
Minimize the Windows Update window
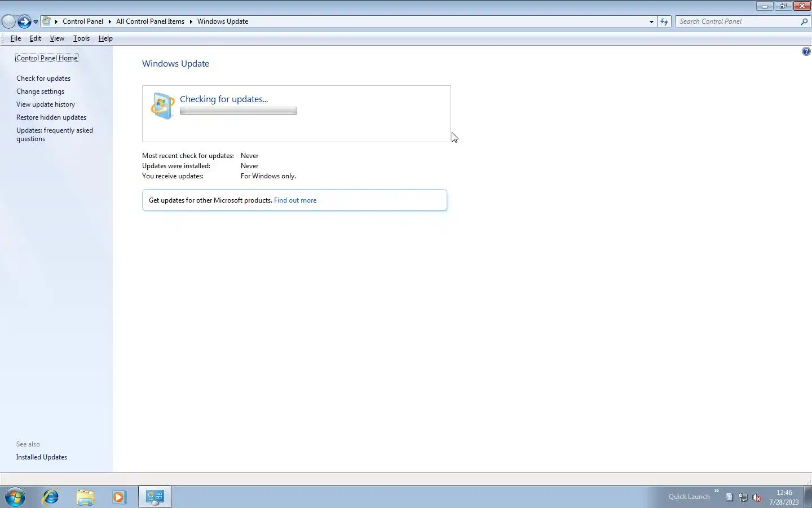765,6
